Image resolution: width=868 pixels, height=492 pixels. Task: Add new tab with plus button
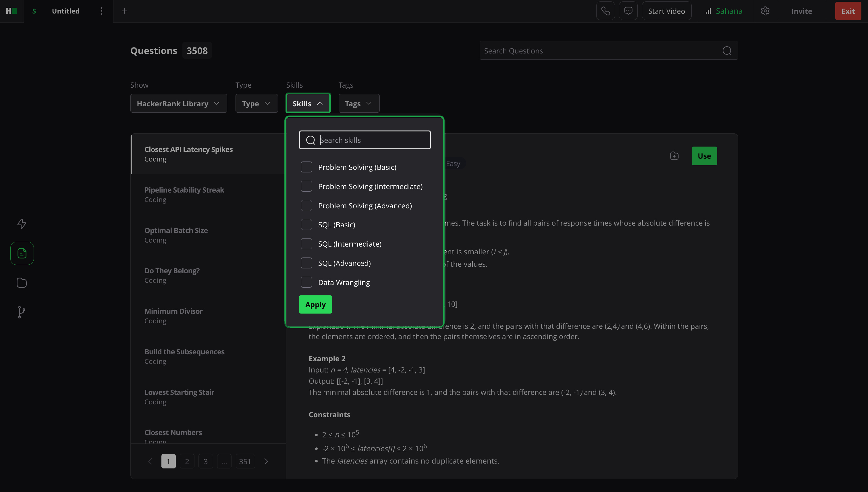pos(124,11)
